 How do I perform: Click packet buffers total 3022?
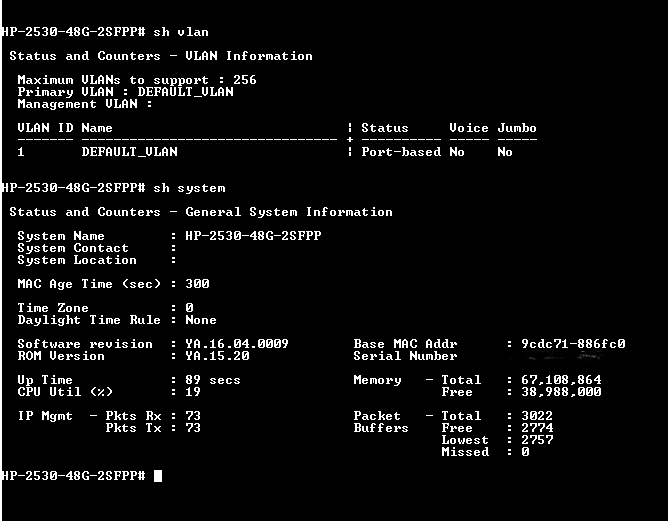(x=537, y=416)
